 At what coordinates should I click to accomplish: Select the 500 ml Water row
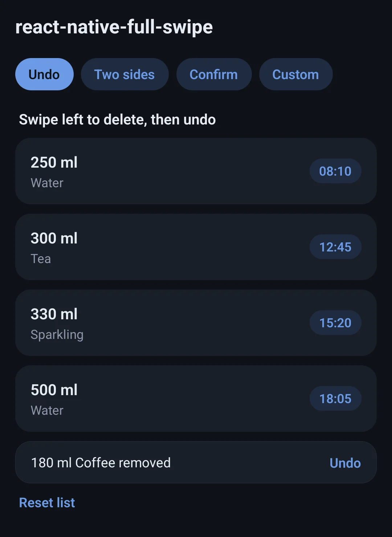(196, 398)
